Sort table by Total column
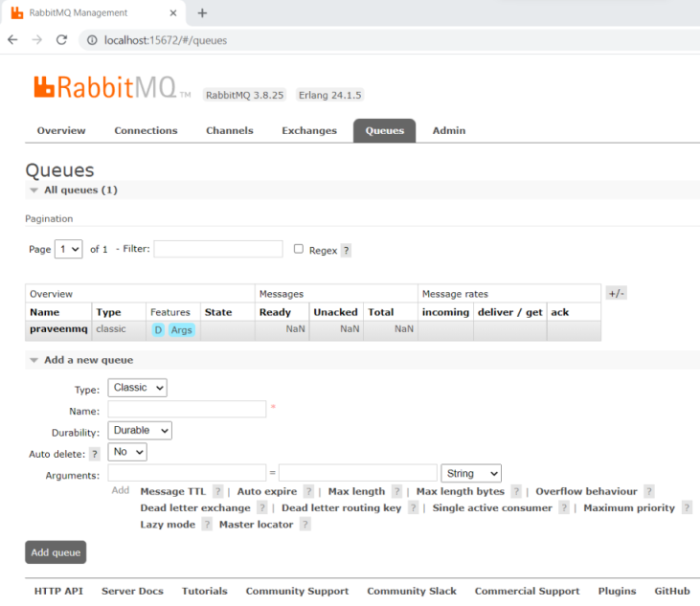The width and height of the screenshot is (700, 606). (381, 312)
